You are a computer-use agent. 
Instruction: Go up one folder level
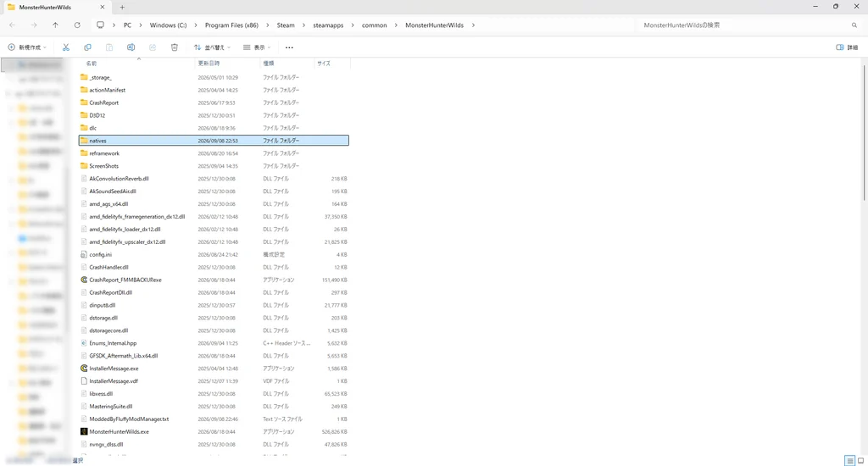[55, 25]
